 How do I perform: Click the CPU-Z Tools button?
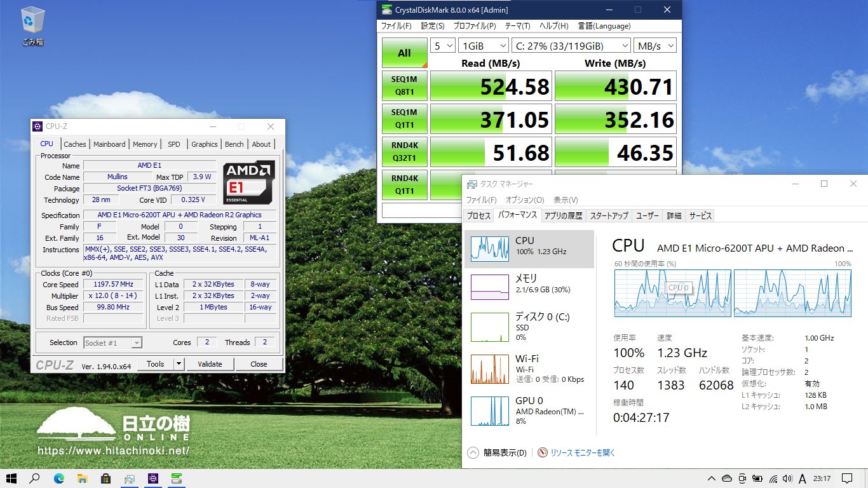pos(156,364)
